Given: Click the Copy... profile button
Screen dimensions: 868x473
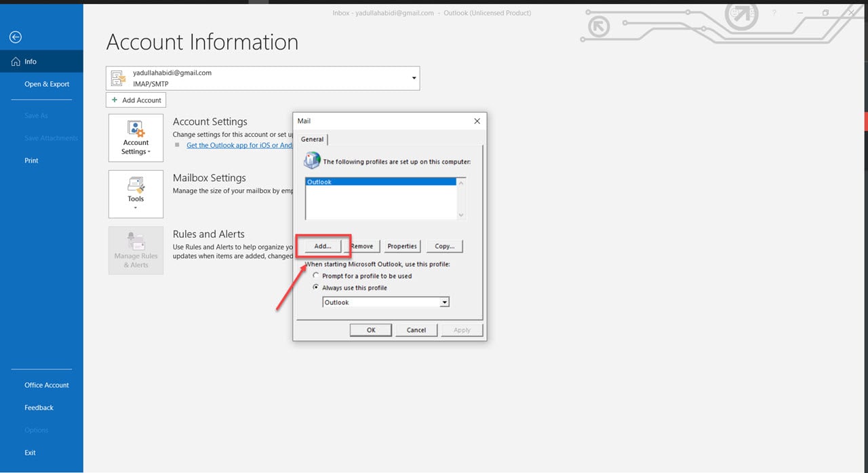Looking at the screenshot, I should click(x=444, y=246).
